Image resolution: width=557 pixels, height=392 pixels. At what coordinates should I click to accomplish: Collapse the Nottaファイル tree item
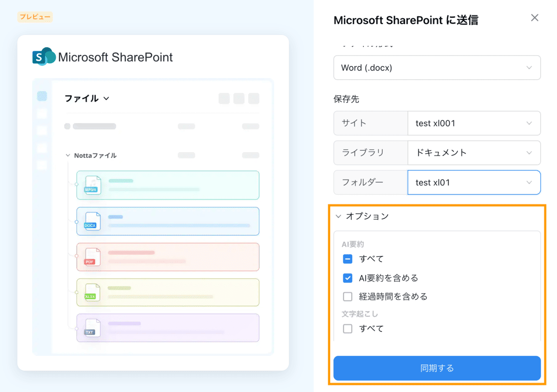pyautogui.click(x=68, y=155)
